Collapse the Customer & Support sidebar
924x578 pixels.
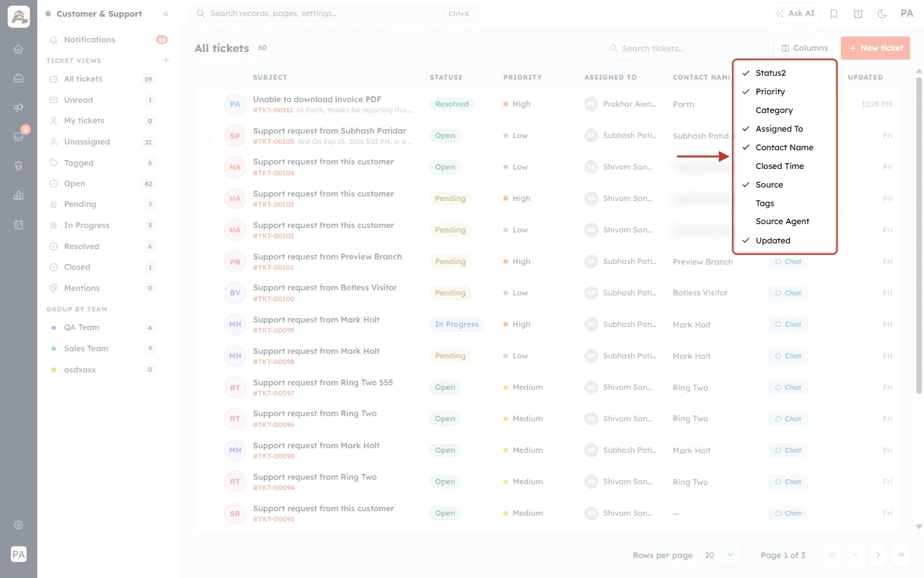point(166,13)
